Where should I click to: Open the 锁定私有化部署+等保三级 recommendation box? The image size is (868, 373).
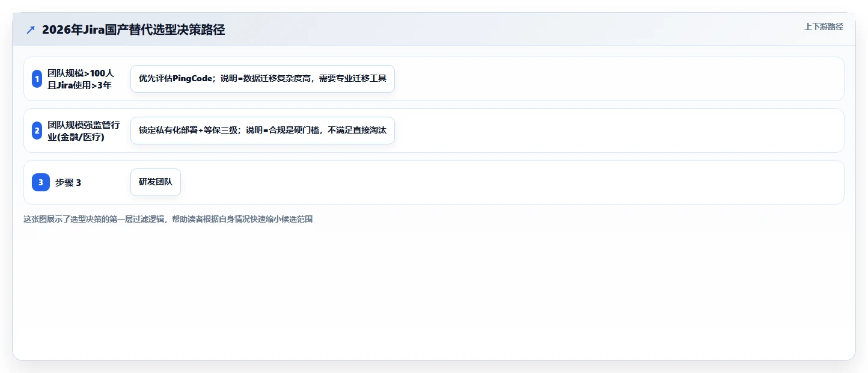263,131
